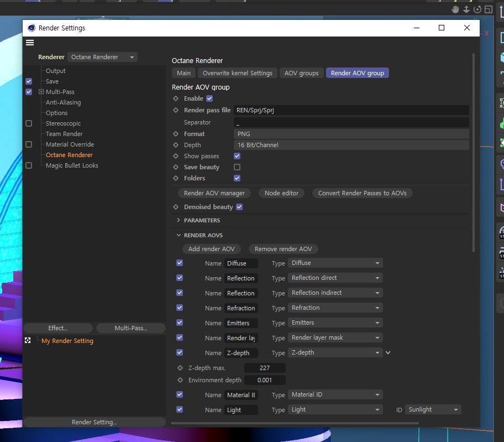This screenshot has height=442, width=504.
Task: Switch to the Overwrite kernel Settings tab
Action: point(238,73)
